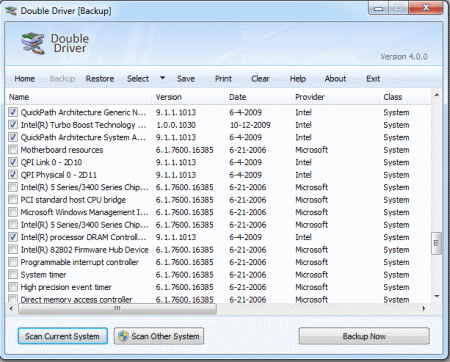Open the About menu item

coord(335,79)
